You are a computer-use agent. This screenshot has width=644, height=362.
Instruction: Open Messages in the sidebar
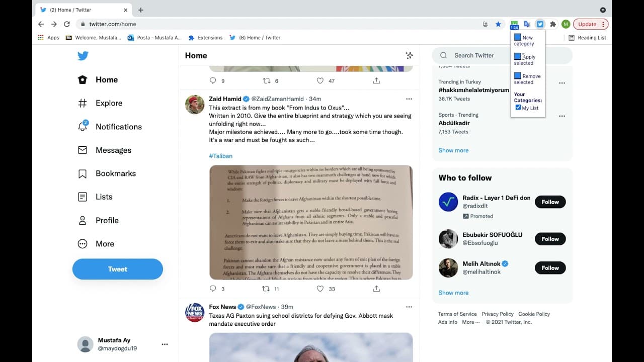pos(104,150)
